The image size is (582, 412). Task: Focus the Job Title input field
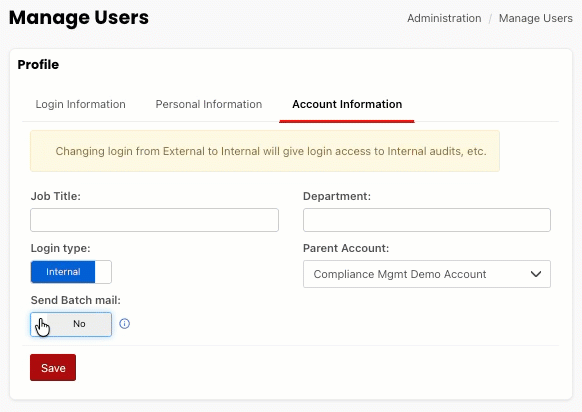tap(154, 220)
